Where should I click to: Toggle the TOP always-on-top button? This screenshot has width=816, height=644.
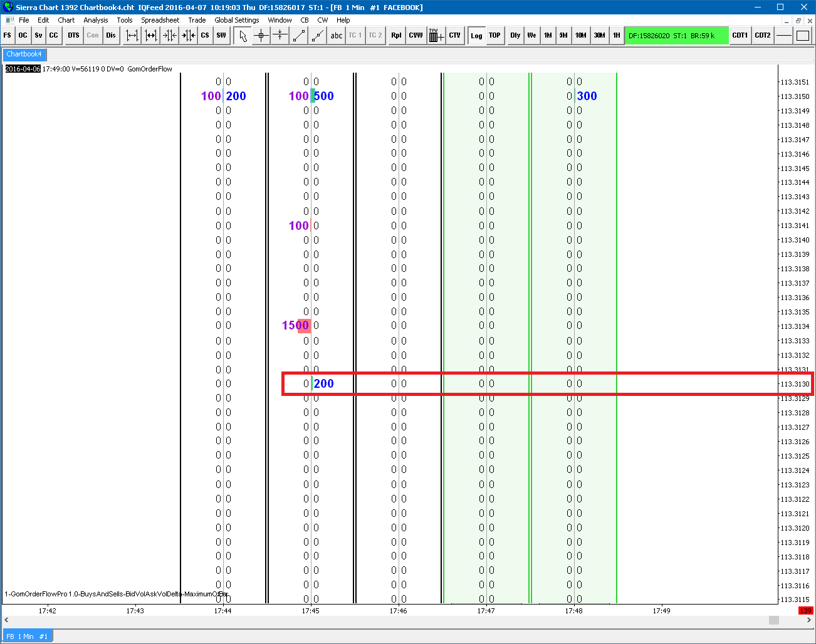494,36
